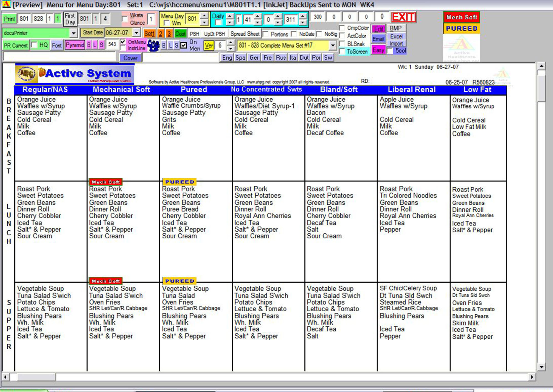The height and width of the screenshot is (392, 553).
Task: Open the Spread Sheet button
Action: pyautogui.click(x=245, y=34)
